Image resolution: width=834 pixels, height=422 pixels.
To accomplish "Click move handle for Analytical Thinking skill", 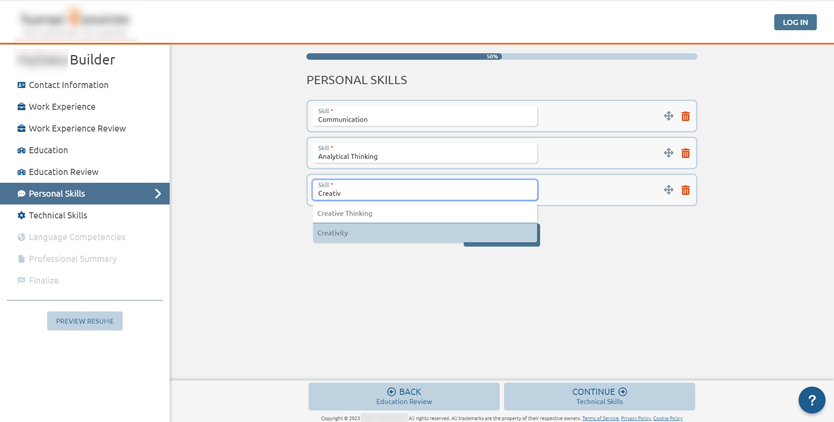I will [x=668, y=153].
